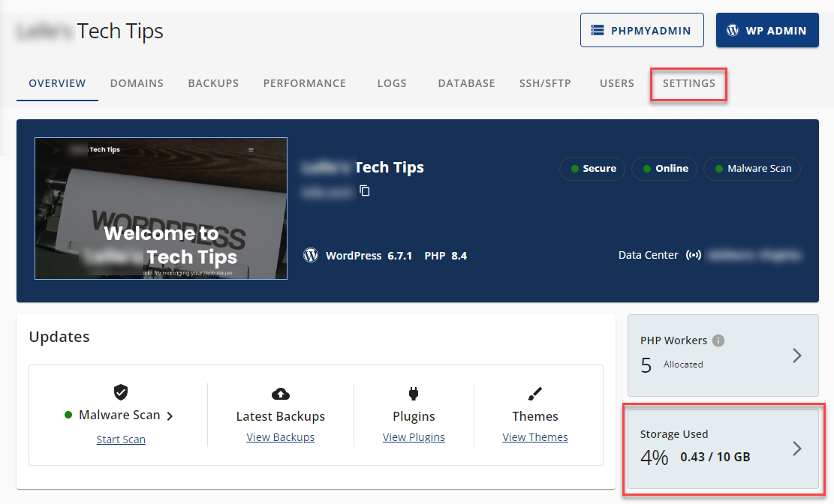Click the PHP Workers info icon
The height and width of the screenshot is (504, 834).
click(x=718, y=340)
